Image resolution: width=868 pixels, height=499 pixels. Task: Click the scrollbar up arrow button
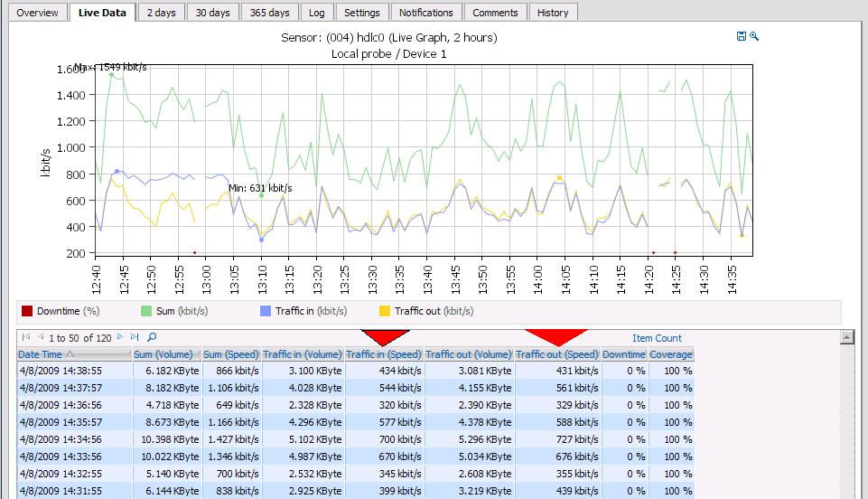[x=846, y=338]
